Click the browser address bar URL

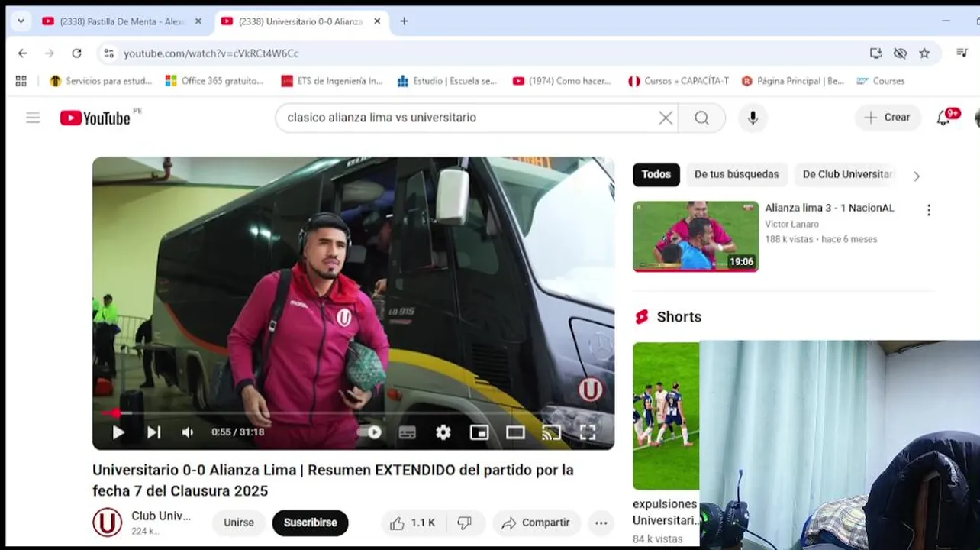[211, 53]
